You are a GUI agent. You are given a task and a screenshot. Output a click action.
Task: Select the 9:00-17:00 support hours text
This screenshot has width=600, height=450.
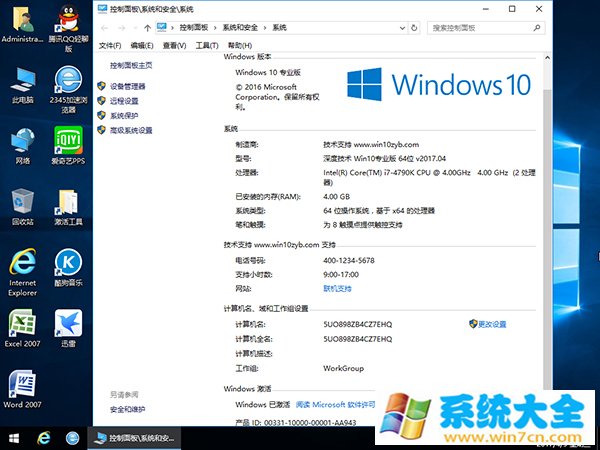pos(341,275)
